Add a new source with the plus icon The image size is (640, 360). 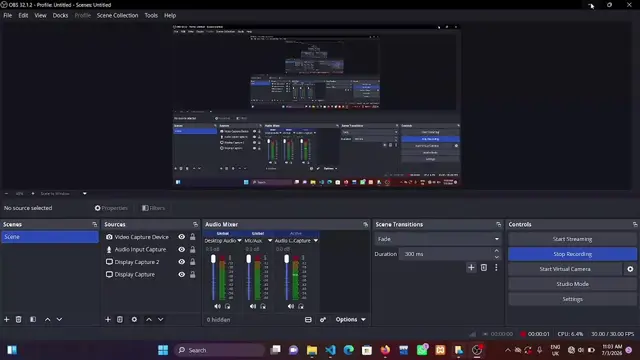point(108,320)
